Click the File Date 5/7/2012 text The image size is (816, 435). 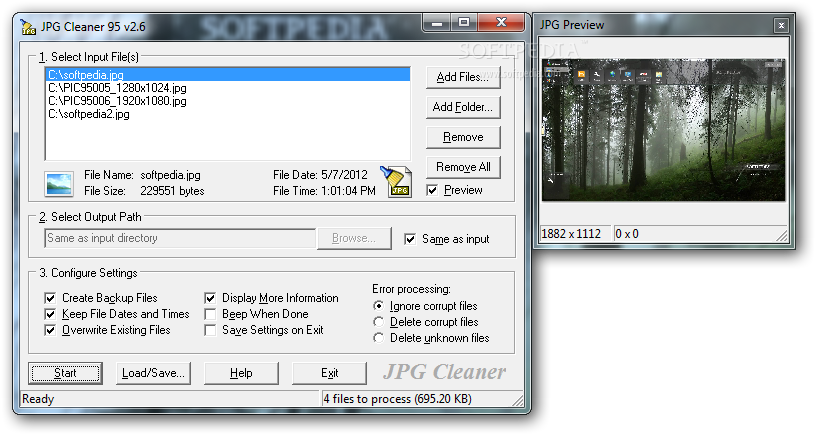click(x=320, y=175)
